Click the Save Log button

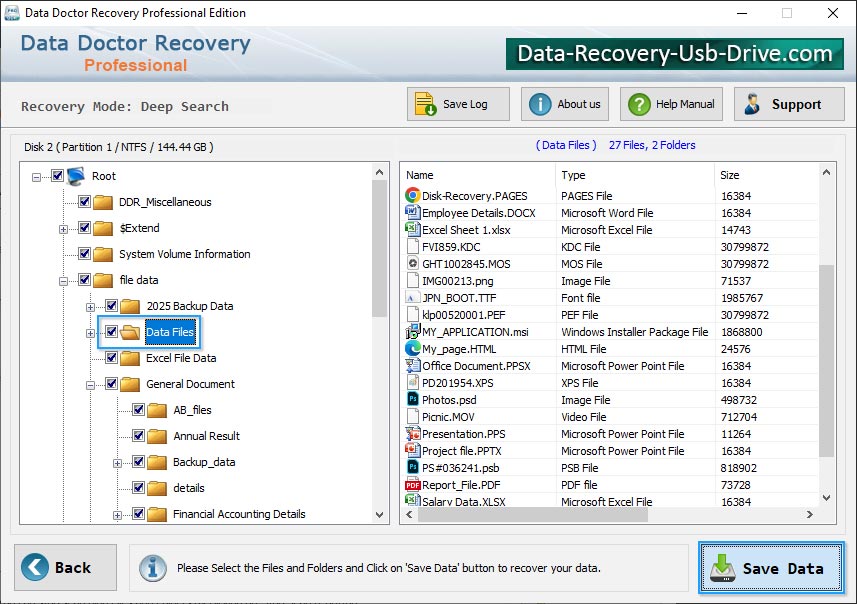(458, 104)
